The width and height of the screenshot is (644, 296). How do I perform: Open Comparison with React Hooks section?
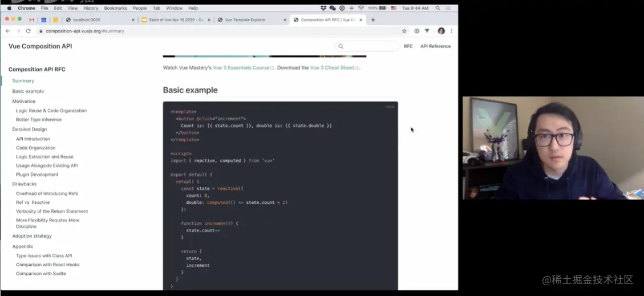pyautogui.click(x=48, y=265)
